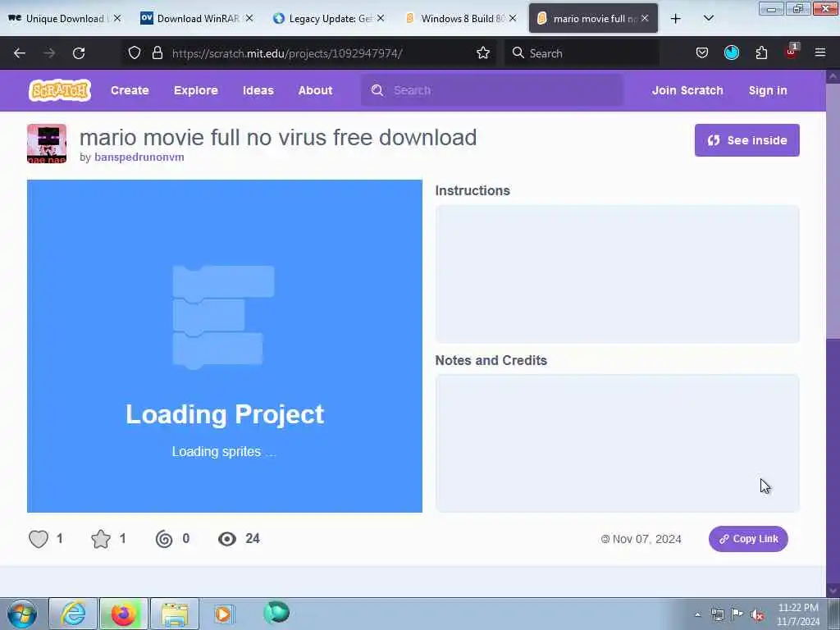This screenshot has height=630, width=840.
Task: Open a new tab with the plus button
Action: (676, 19)
